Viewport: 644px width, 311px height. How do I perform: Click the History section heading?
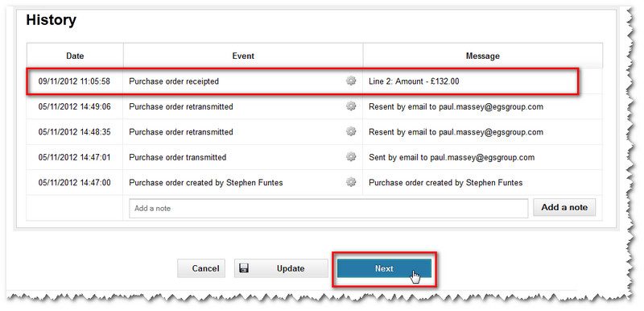click(52, 20)
